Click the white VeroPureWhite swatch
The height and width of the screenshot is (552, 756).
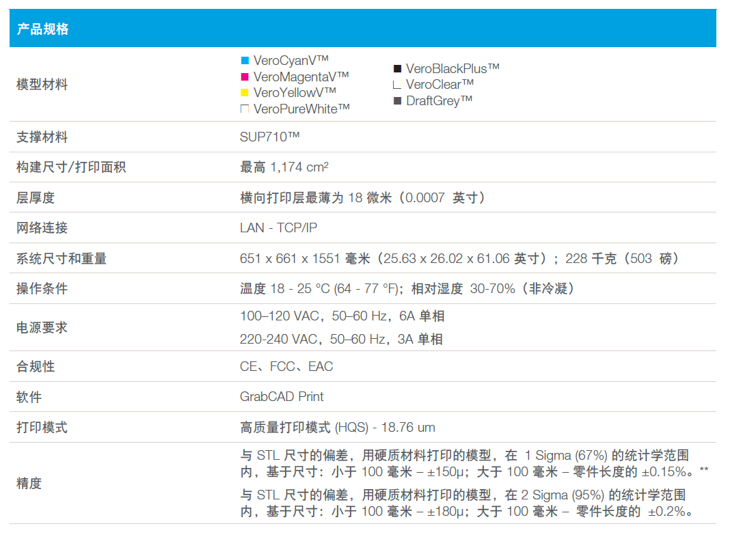pyautogui.click(x=245, y=109)
